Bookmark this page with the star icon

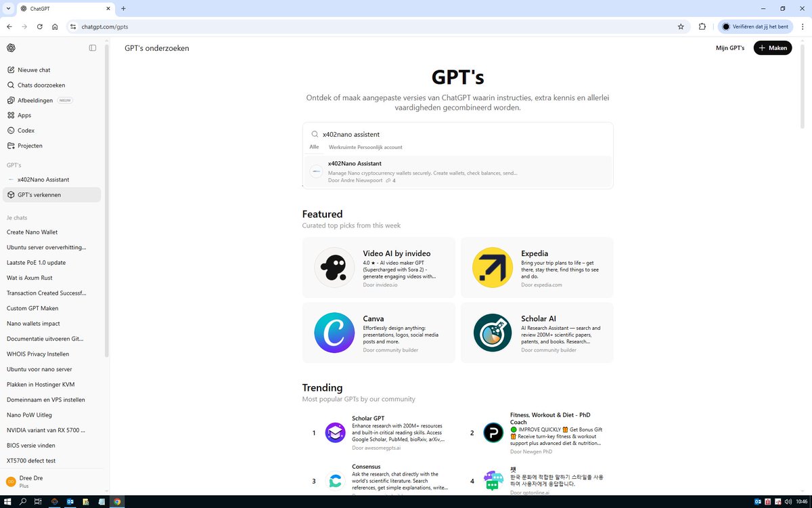coord(681,26)
